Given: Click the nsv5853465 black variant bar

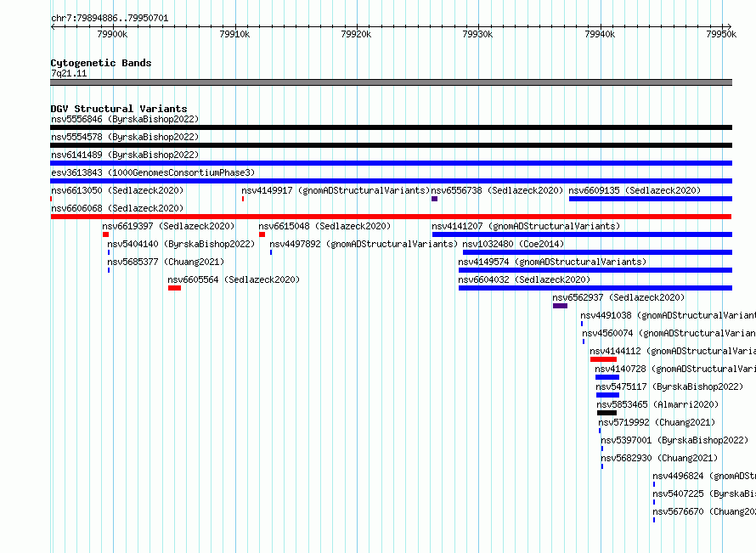Looking at the screenshot, I should pos(607,413).
